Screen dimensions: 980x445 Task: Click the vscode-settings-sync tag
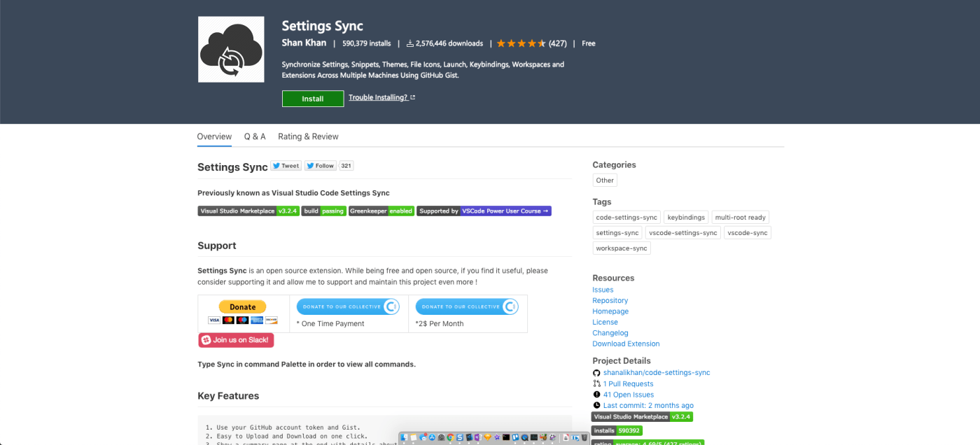pos(683,233)
